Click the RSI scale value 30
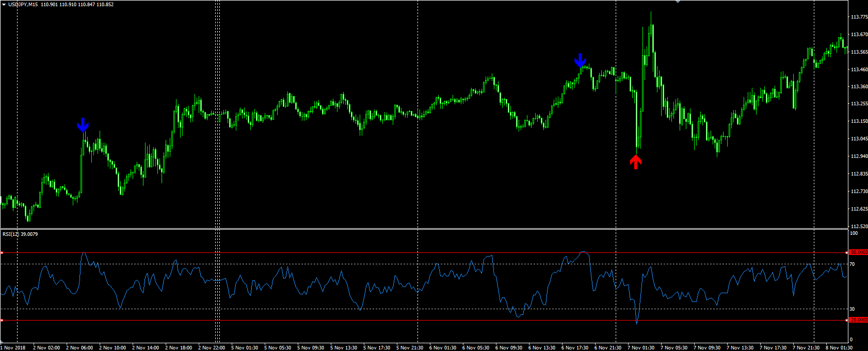The image size is (868, 351). (853, 309)
